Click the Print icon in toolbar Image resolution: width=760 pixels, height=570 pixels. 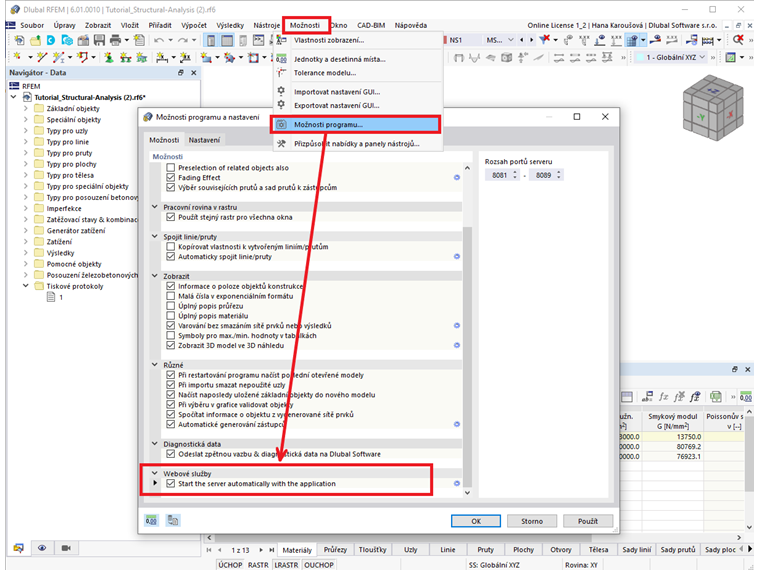[x=115, y=40]
